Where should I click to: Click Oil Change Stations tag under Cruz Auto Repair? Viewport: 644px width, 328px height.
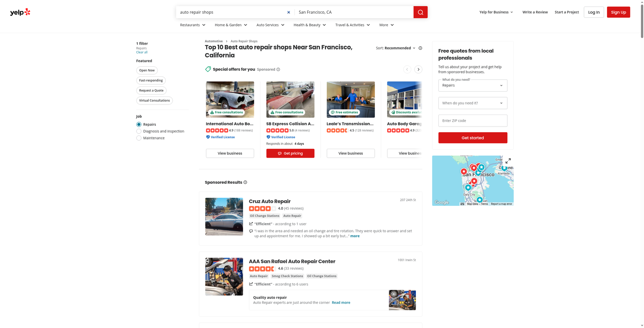click(x=264, y=216)
